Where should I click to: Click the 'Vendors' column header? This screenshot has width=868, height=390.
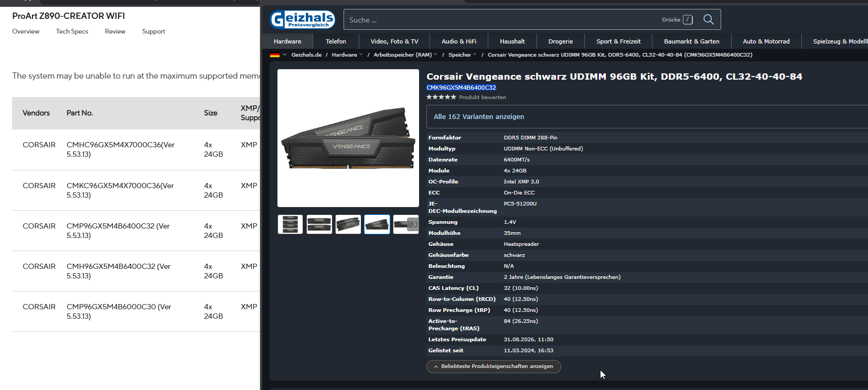[x=36, y=113]
